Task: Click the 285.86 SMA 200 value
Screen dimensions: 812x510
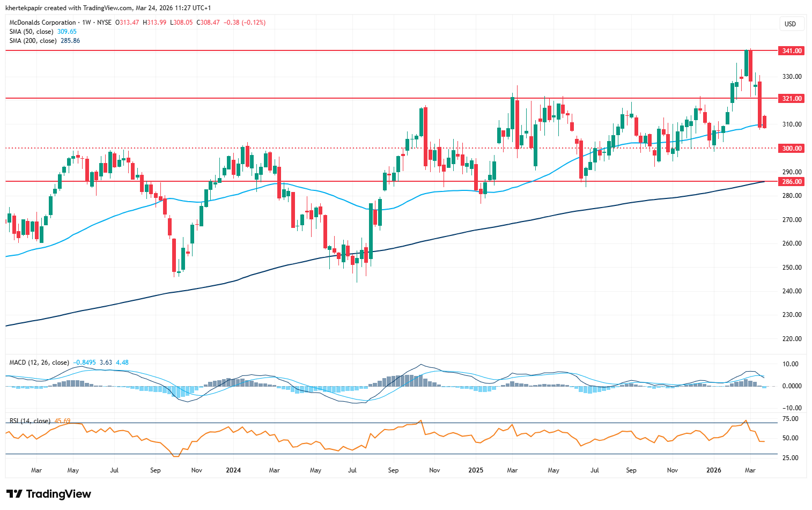Action: 70,41
